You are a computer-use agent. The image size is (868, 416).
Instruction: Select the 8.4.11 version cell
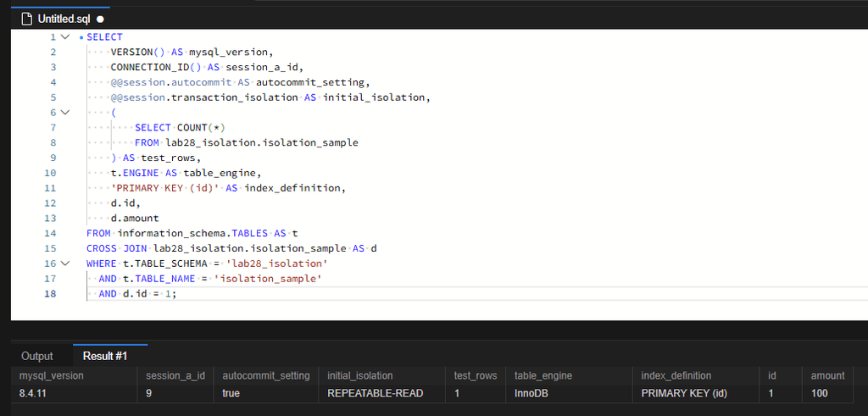click(x=75, y=393)
